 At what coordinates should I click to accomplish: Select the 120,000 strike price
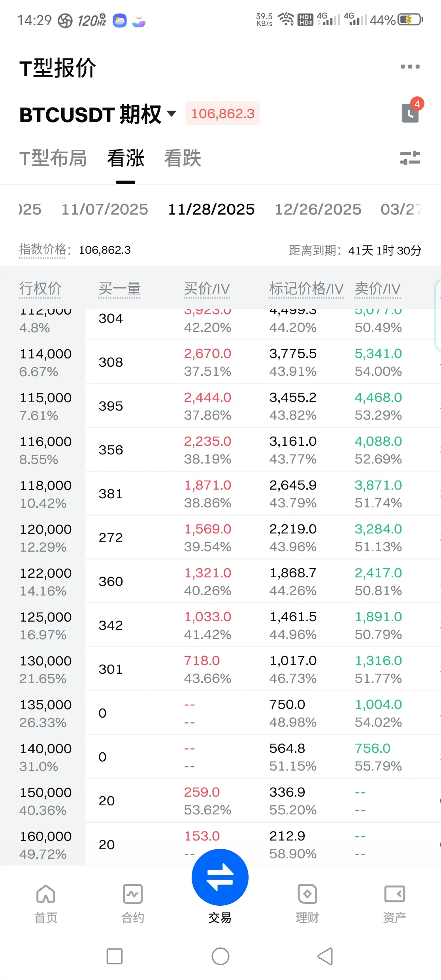(45, 529)
